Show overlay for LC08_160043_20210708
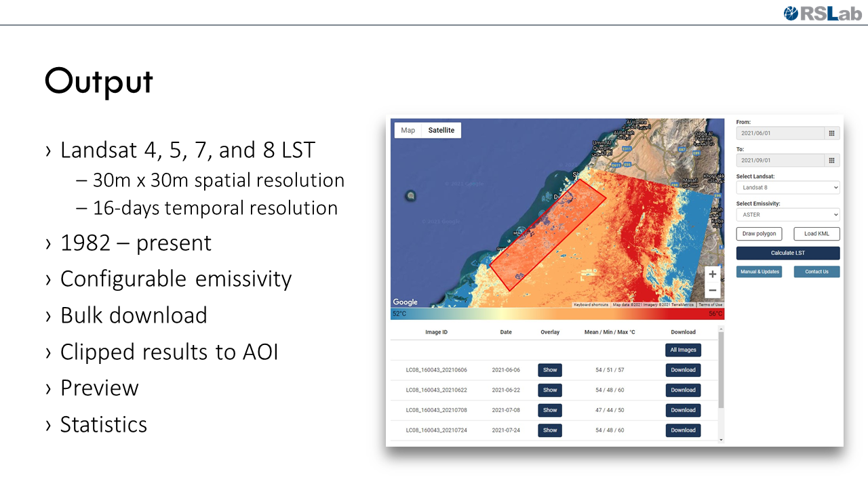The image size is (868, 488). 550,410
